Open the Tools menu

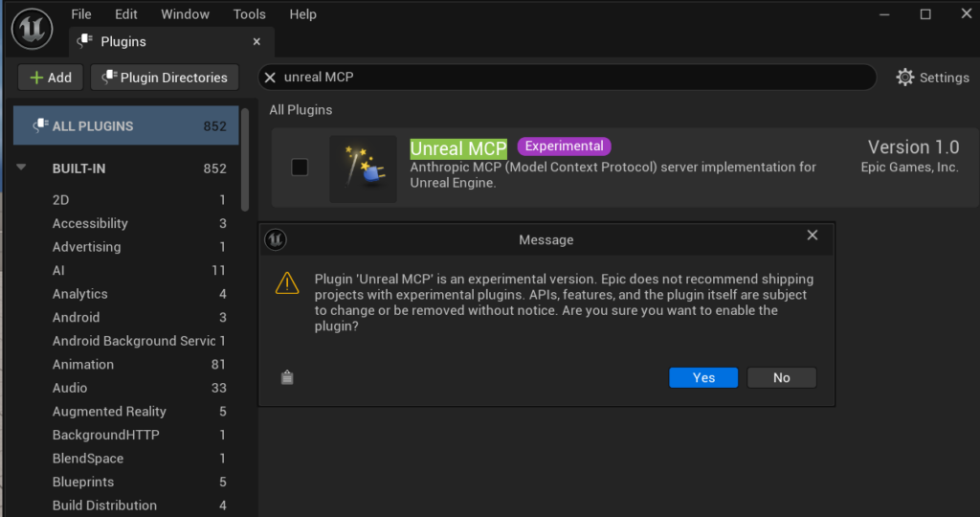pos(250,13)
